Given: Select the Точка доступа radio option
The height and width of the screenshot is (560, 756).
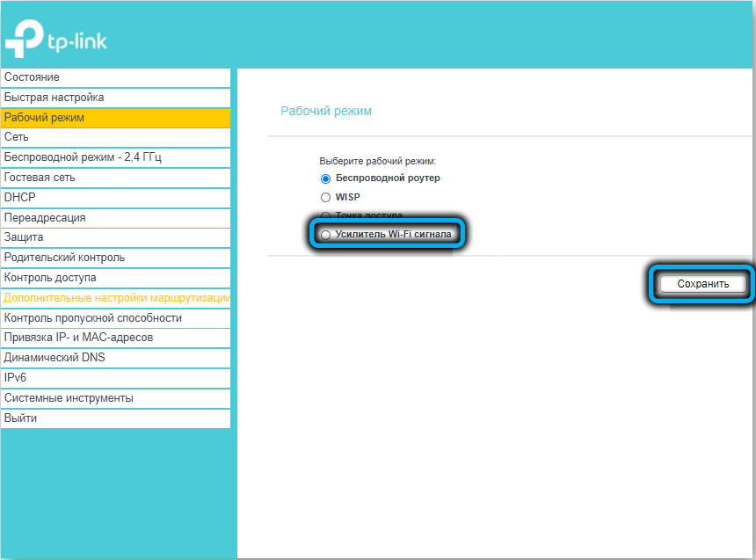Looking at the screenshot, I should 326,215.
